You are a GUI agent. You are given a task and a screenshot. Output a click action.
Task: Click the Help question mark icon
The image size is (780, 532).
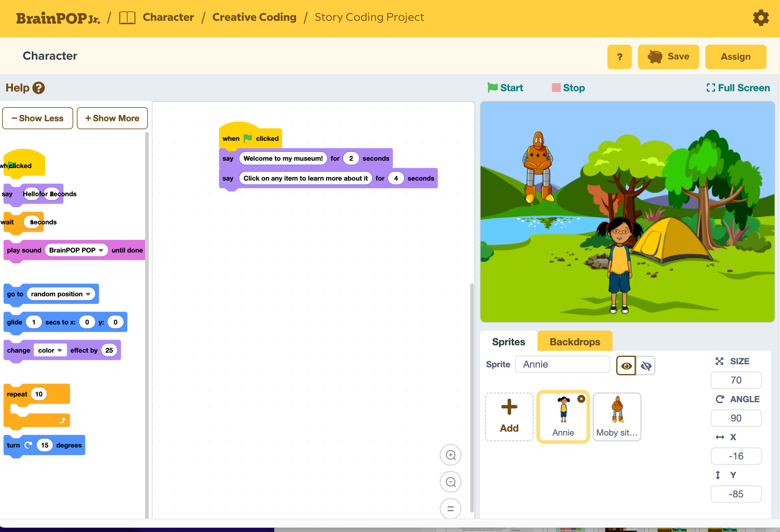(39, 88)
